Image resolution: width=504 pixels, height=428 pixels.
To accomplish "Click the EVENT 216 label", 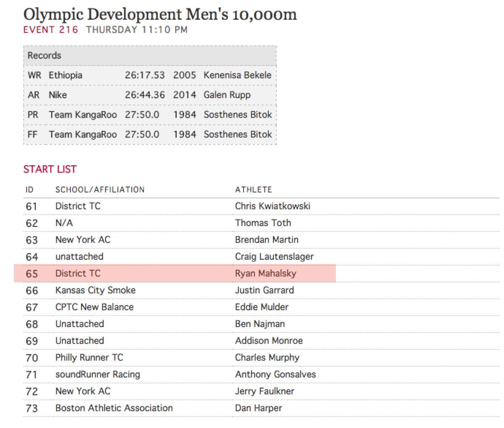I will coord(51,30).
